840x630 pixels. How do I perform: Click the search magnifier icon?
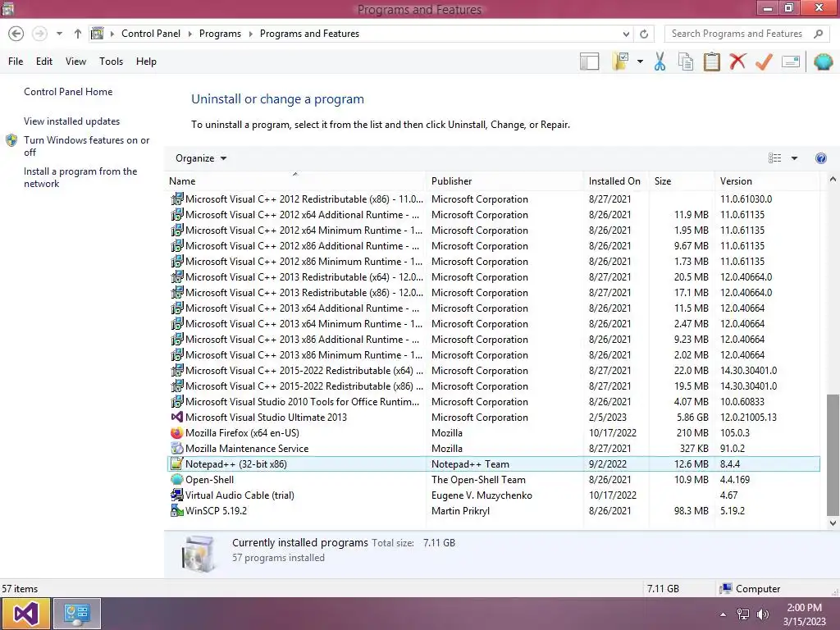click(x=818, y=34)
